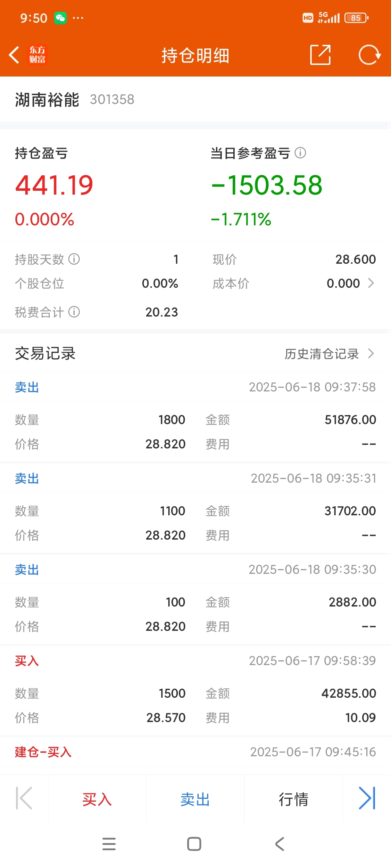Jump to next stock arrow
Screen dimensions: 391x868
coord(367,798)
